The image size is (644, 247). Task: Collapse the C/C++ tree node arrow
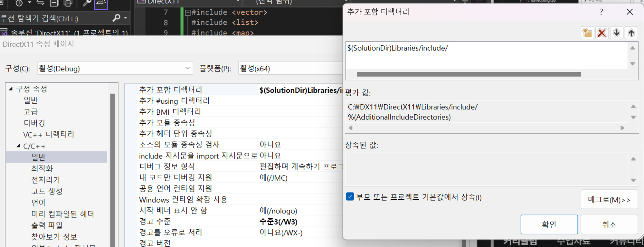[18, 146]
